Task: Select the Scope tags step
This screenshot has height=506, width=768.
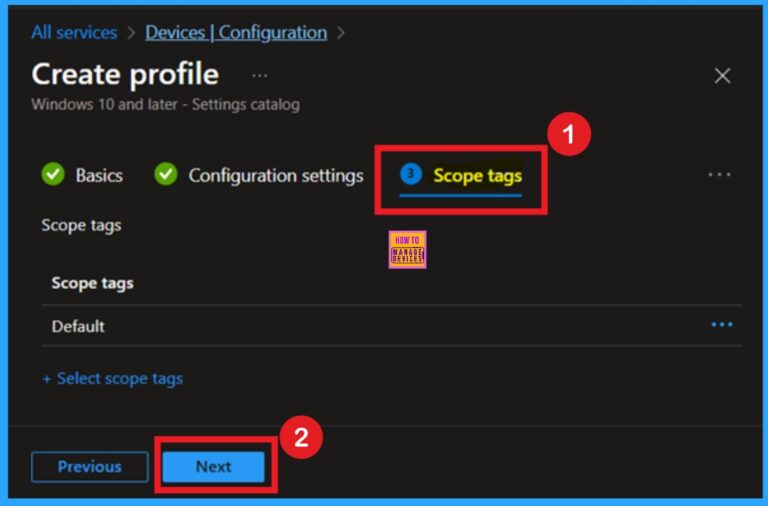Action: point(461,176)
